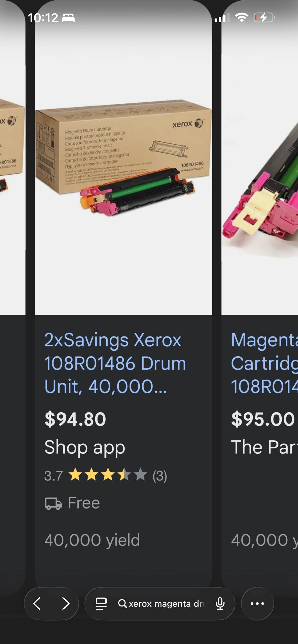This screenshot has height=644, width=298.
Task: Select the Shop app seller name
Action: (85, 447)
